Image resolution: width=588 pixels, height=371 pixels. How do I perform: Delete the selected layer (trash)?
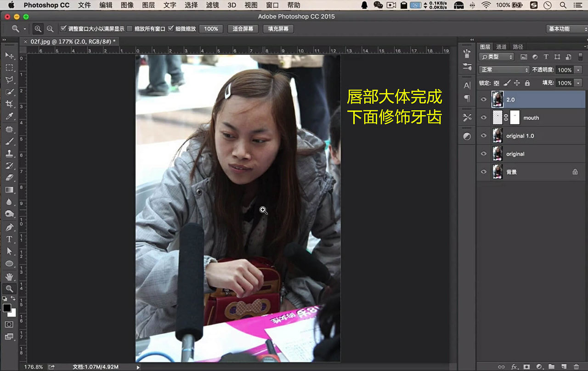(576, 367)
